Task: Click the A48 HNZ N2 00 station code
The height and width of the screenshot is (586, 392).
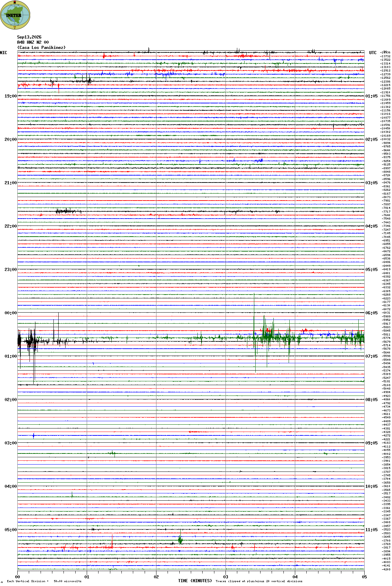Action: click(x=33, y=42)
